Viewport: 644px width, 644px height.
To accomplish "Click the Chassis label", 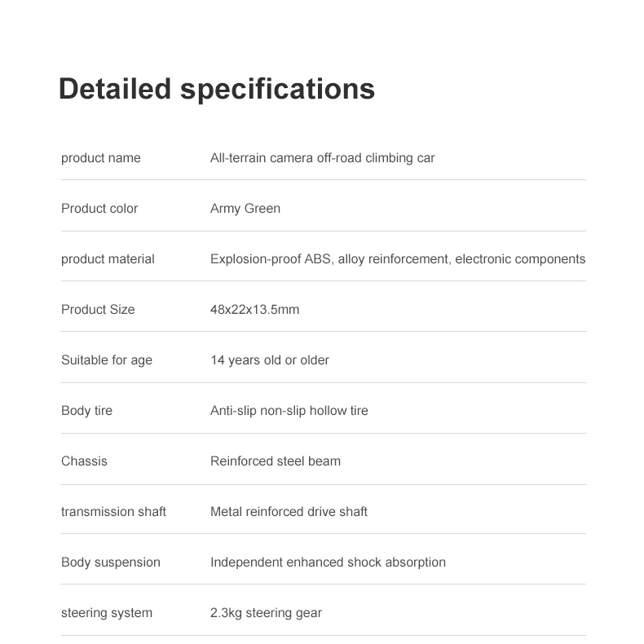I will (84, 461).
